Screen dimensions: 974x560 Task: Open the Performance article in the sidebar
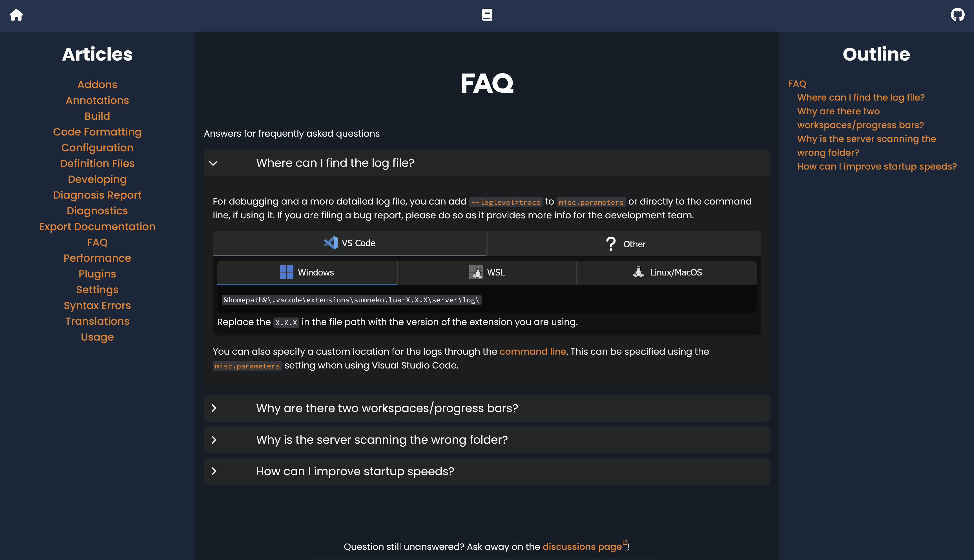[97, 258]
